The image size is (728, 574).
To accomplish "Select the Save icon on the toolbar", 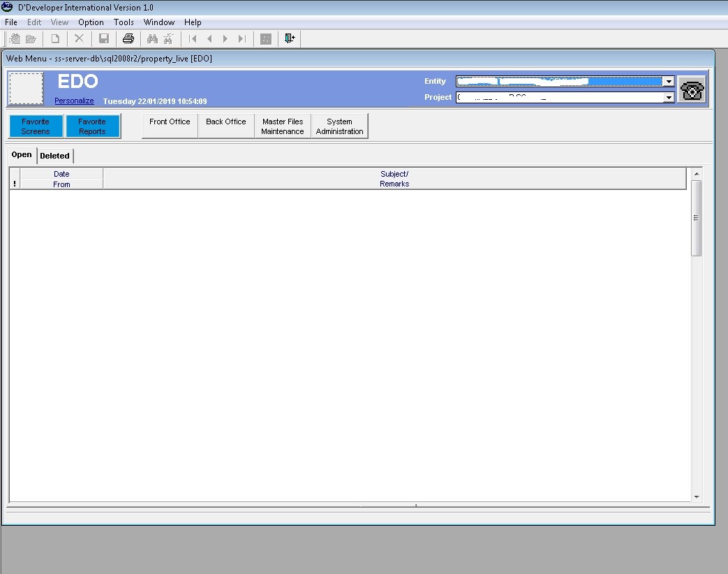I will pos(103,38).
